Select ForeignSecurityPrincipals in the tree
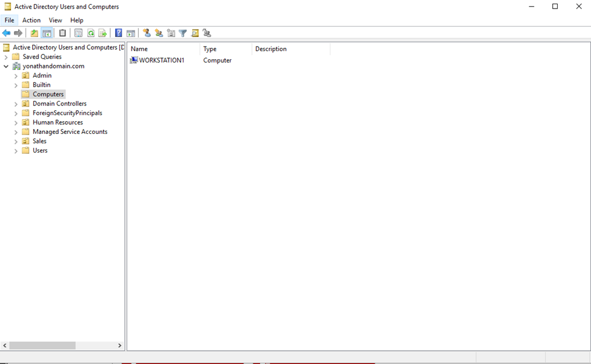This screenshot has width=591, height=364. (x=67, y=113)
